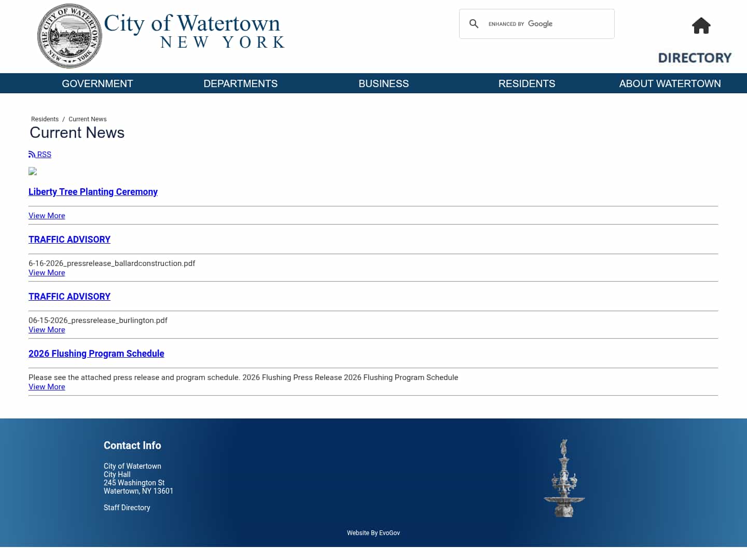Open Liberty Tree Planting Ceremony article
Viewport: 747px width, 560px height.
tap(93, 192)
